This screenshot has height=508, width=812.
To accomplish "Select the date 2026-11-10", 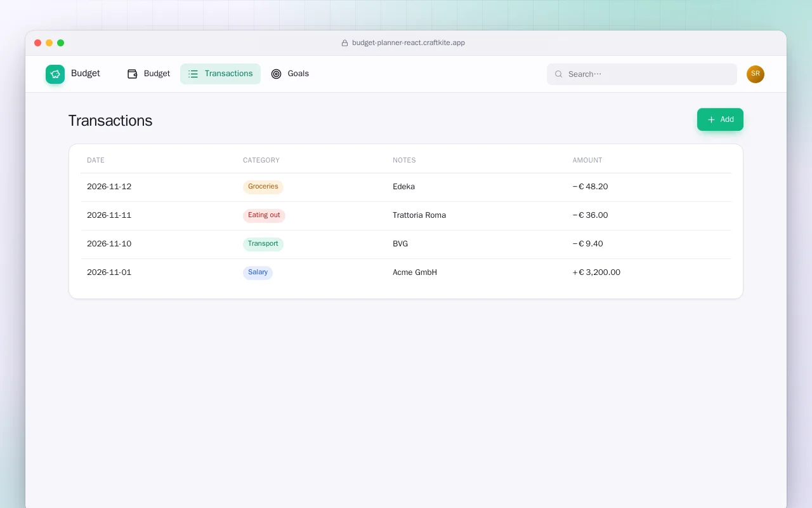I will (109, 244).
